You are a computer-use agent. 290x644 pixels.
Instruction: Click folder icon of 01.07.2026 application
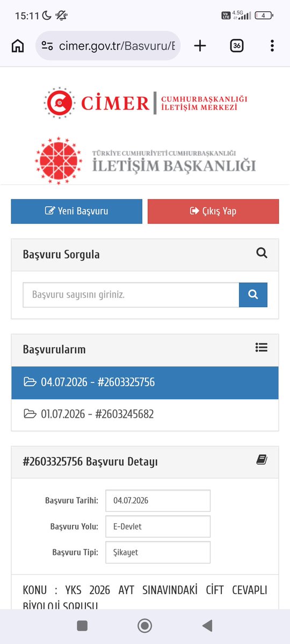pyautogui.click(x=30, y=414)
